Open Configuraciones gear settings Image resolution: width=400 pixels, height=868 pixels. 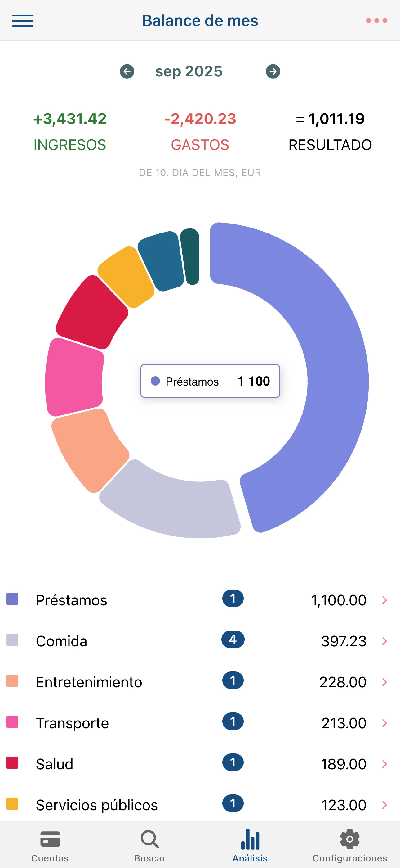(349, 845)
